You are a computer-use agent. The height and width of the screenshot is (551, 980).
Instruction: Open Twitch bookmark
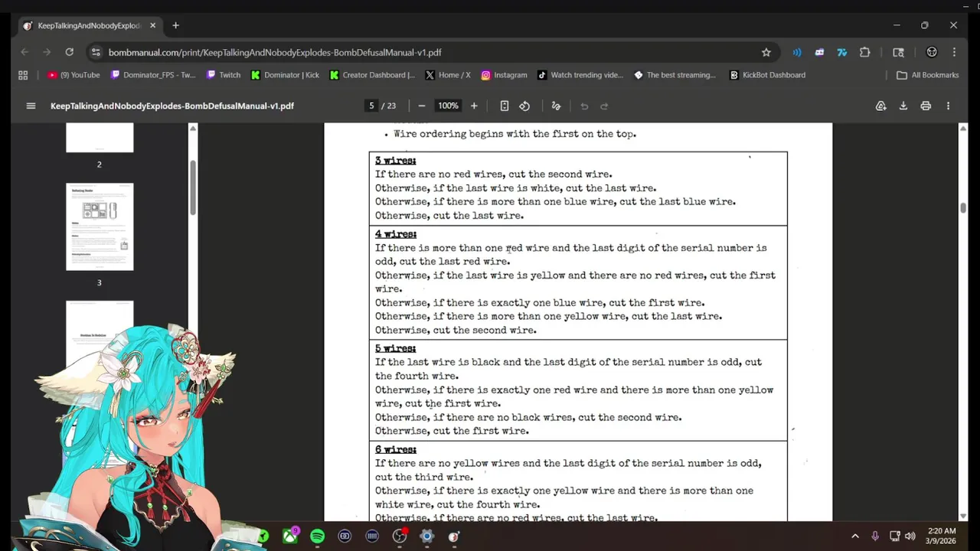(224, 75)
